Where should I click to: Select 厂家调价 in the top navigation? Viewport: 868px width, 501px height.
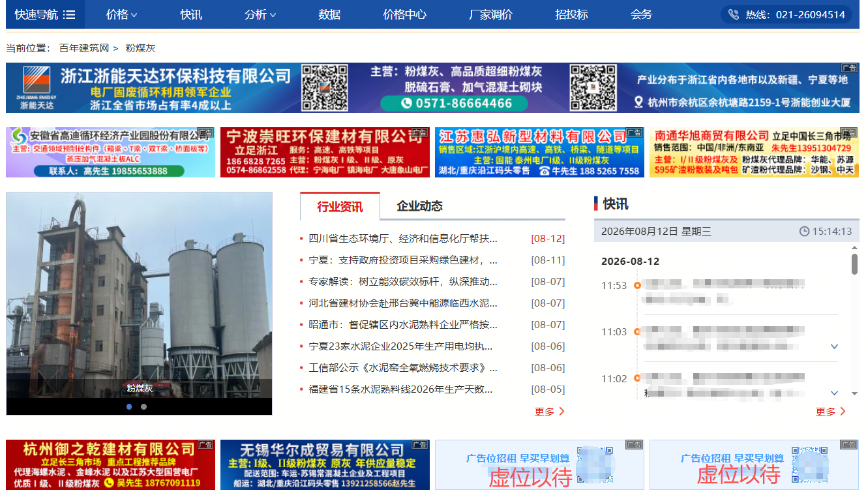tap(491, 14)
